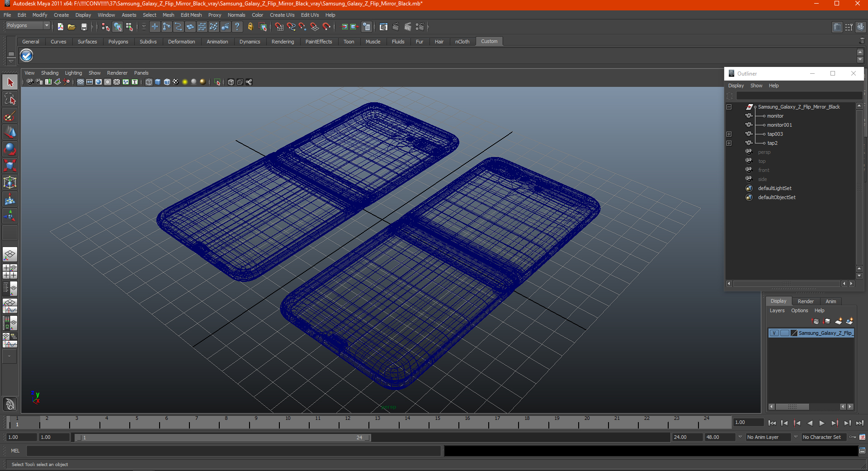Select defaultLightSet in the Outliner
868x471 pixels.
pyautogui.click(x=774, y=189)
